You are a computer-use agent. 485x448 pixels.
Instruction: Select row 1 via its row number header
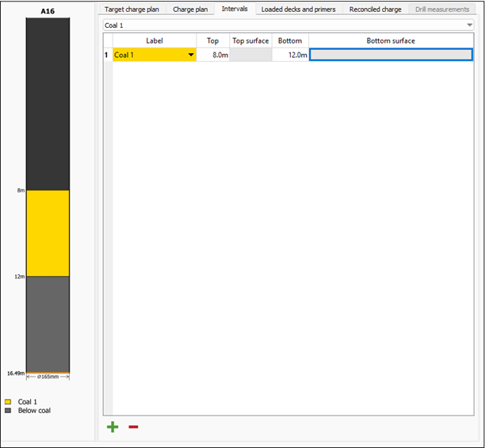click(108, 55)
